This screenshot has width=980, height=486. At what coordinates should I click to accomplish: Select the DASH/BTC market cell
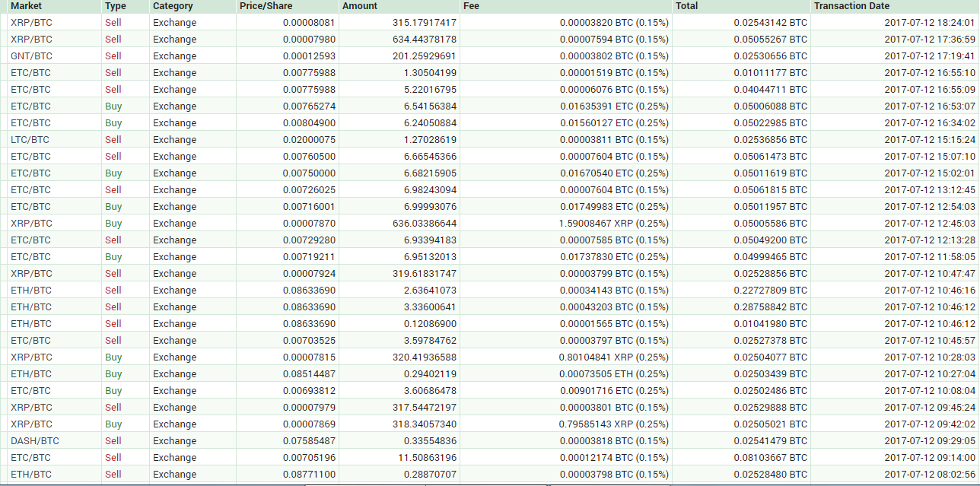[34, 441]
